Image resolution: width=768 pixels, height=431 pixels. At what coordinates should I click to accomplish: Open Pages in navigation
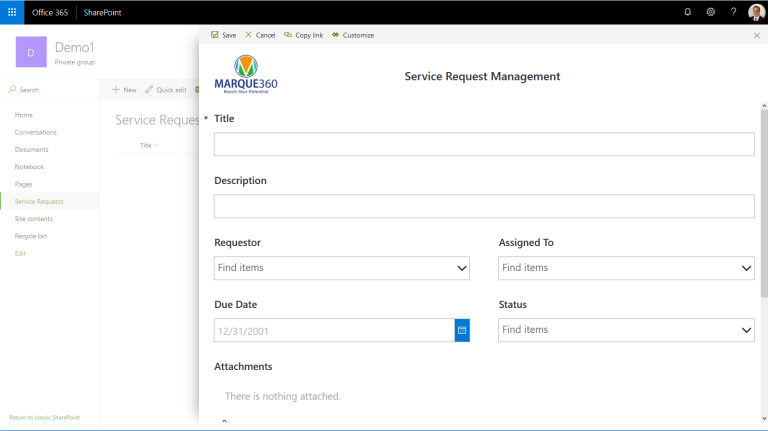tap(24, 184)
